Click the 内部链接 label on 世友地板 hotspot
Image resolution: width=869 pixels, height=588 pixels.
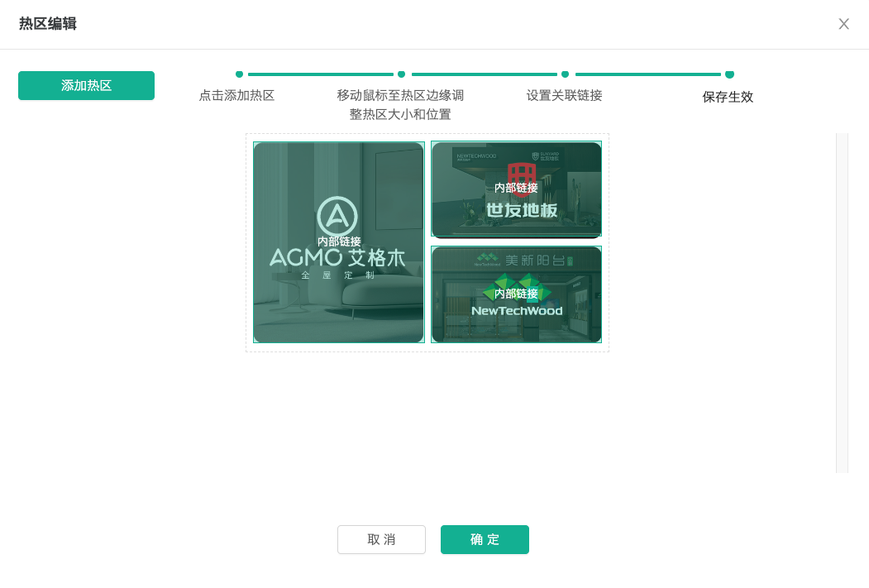516,188
